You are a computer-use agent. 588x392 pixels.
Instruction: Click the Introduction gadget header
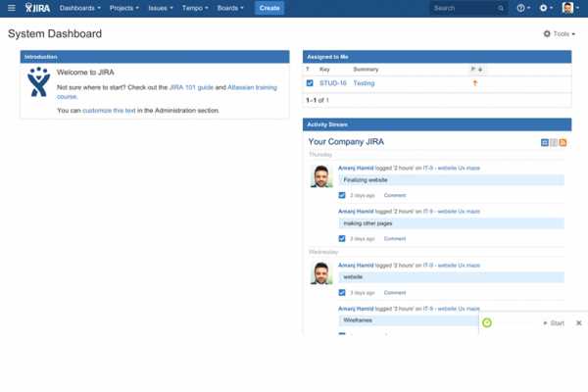tap(155, 57)
